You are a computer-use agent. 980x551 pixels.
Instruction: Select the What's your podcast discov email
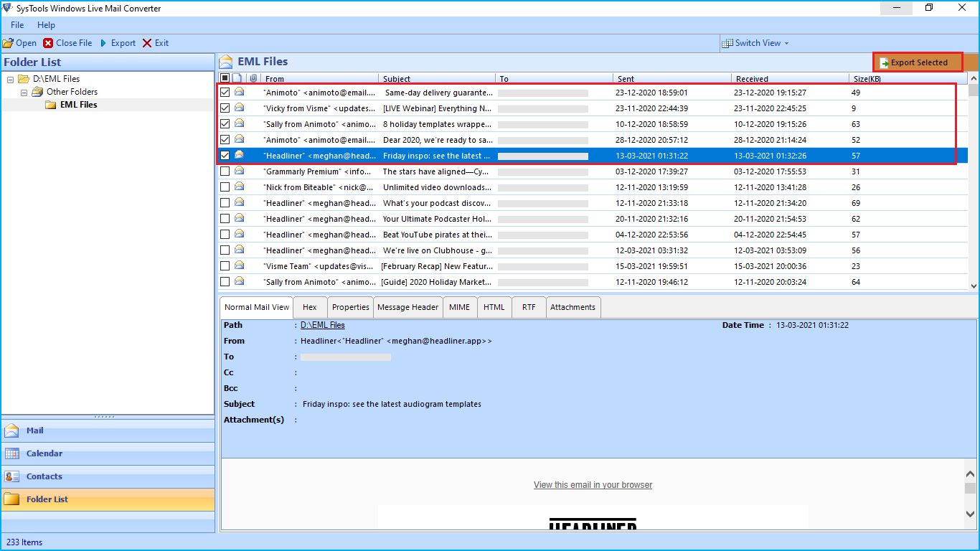(593, 203)
